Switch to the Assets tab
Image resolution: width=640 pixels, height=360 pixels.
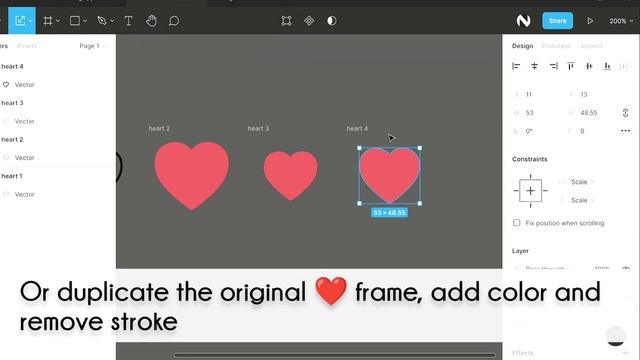pyautogui.click(x=27, y=46)
